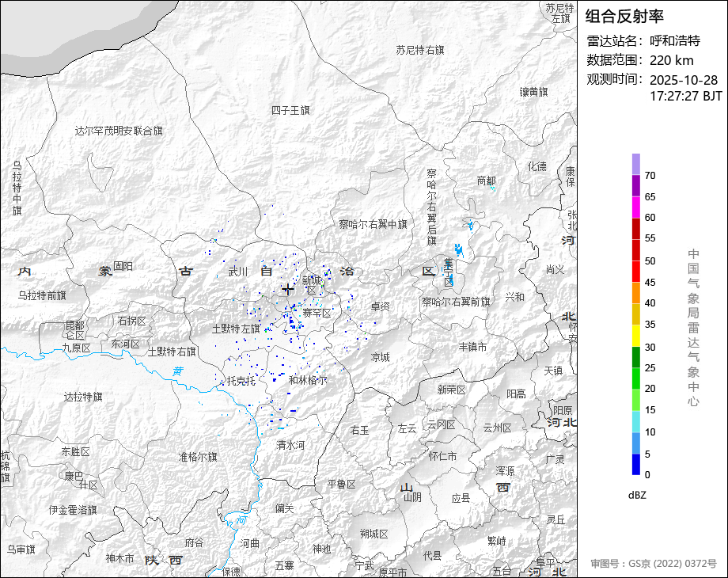The image size is (728, 578).
Task: Click the legend value 0
Action: tap(647, 475)
